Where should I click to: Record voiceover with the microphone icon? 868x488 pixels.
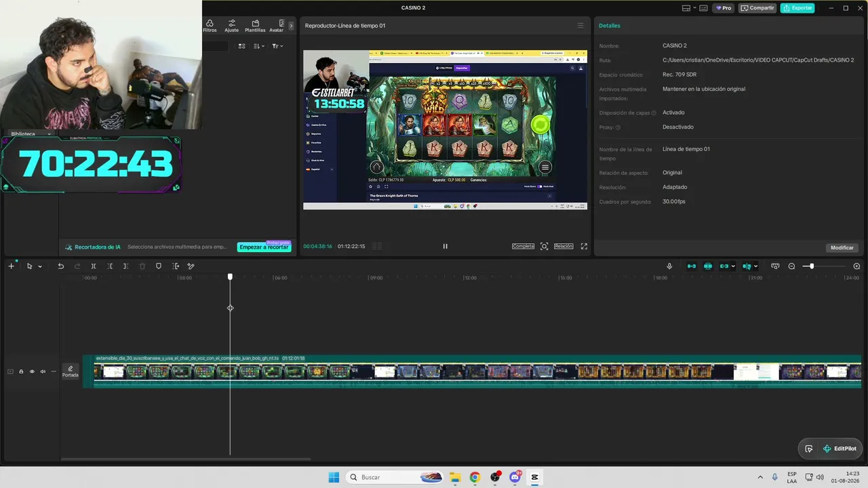[669, 266]
